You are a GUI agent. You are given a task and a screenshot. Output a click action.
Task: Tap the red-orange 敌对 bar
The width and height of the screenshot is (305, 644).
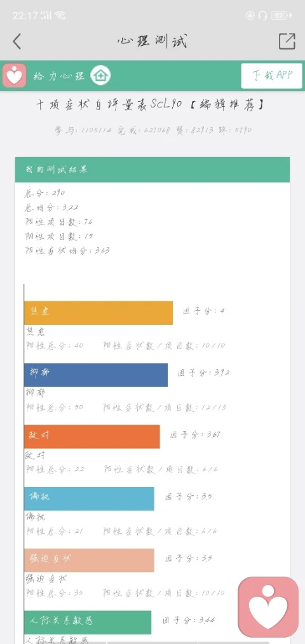(92, 436)
